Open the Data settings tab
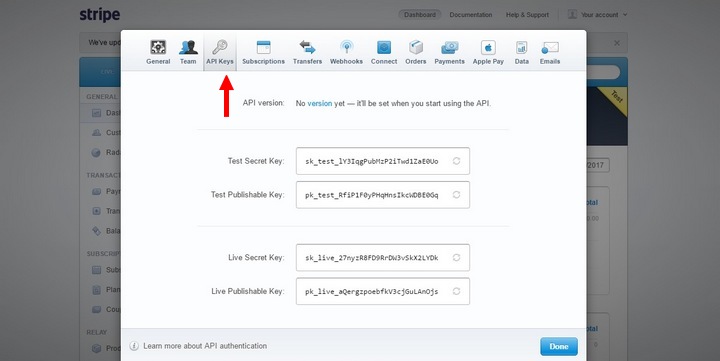Image resolution: width=720 pixels, height=361 pixels. coord(522,52)
